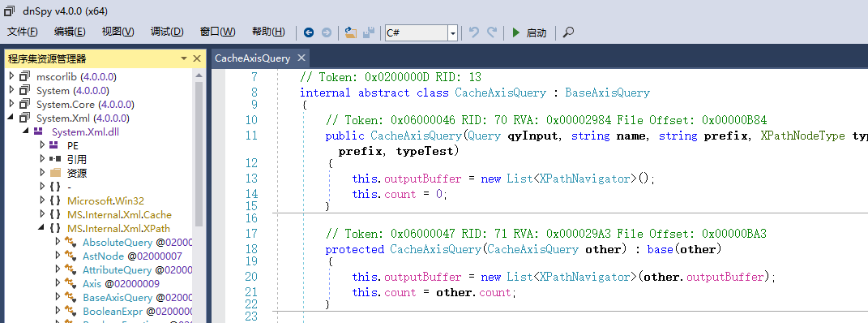Open the 帮助(H) menu
Image resolution: width=868 pixels, height=323 pixels.
coord(268,32)
